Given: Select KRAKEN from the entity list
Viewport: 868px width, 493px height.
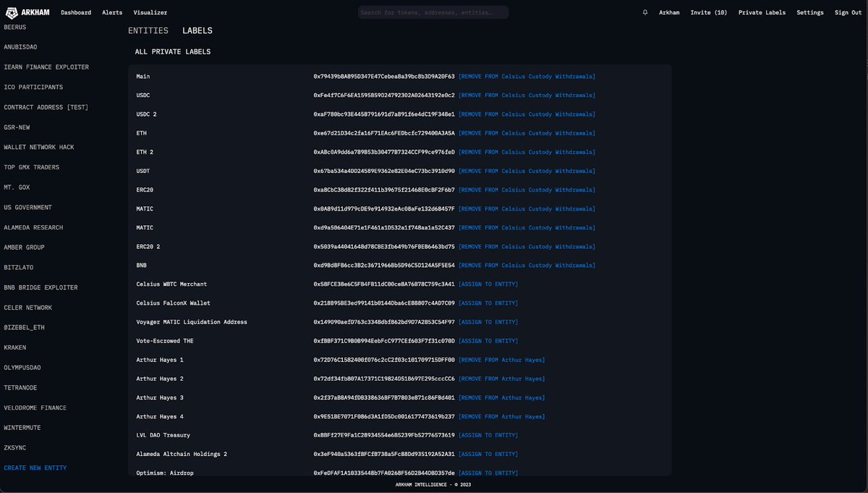Looking at the screenshot, I should pos(16,347).
